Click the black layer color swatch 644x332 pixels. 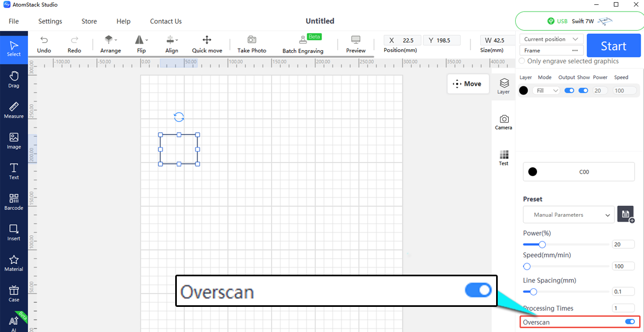[x=524, y=91]
